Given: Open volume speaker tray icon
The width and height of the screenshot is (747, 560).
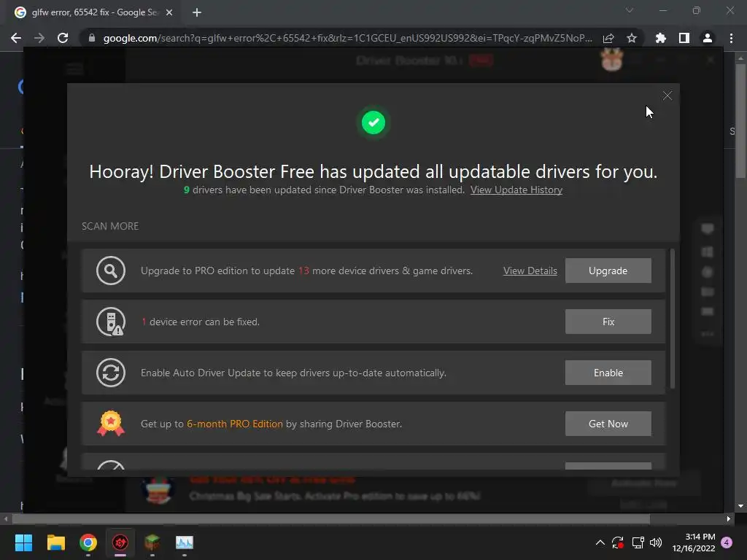Looking at the screenshot, I should click(656, 542).
